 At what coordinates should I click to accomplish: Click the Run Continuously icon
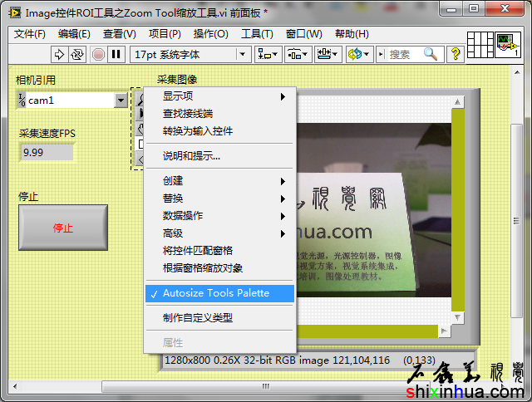(77, 54)
